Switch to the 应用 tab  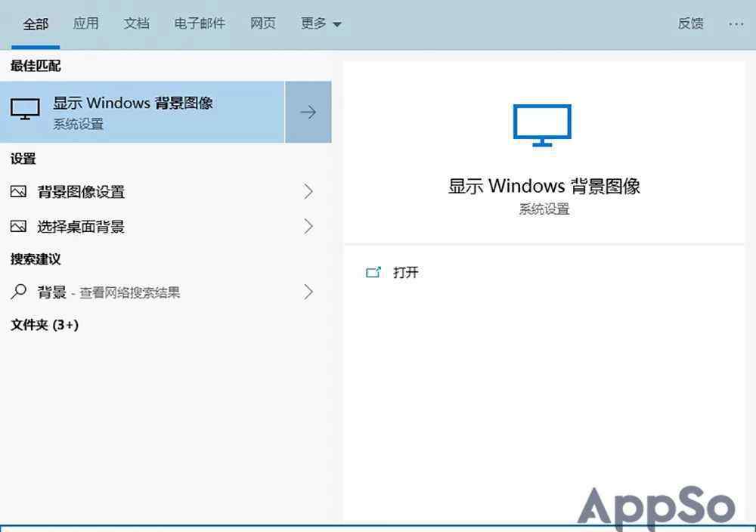point(86,23)
